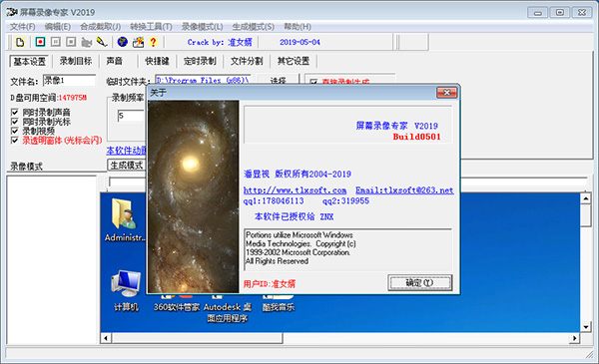This screenshot has height=364, width=599.
Task: Open the http://www.tlxsoft.com link
Action: 295,190
